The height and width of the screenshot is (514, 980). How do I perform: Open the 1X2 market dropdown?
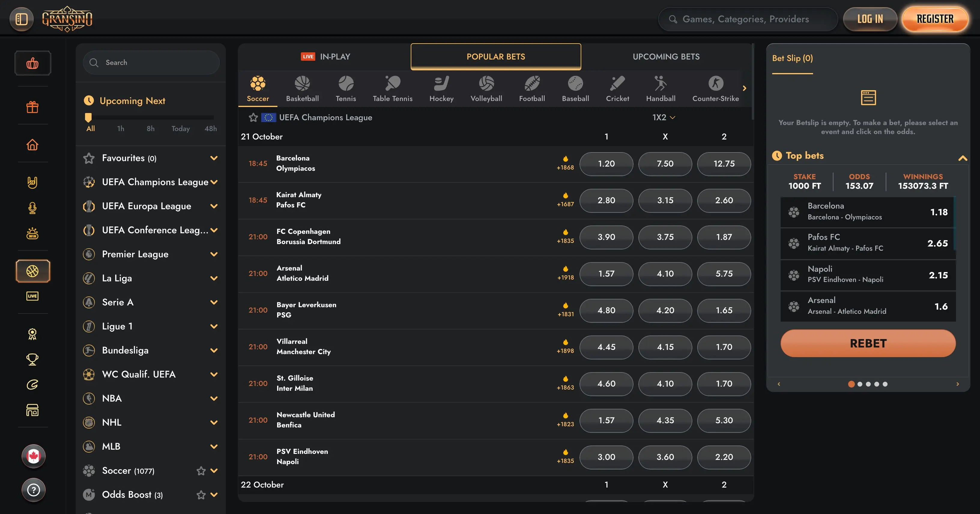[x=664, y=117]
